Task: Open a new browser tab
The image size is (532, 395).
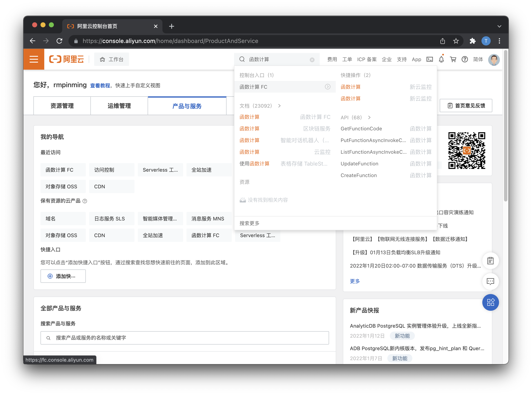Action: [171, 26]
